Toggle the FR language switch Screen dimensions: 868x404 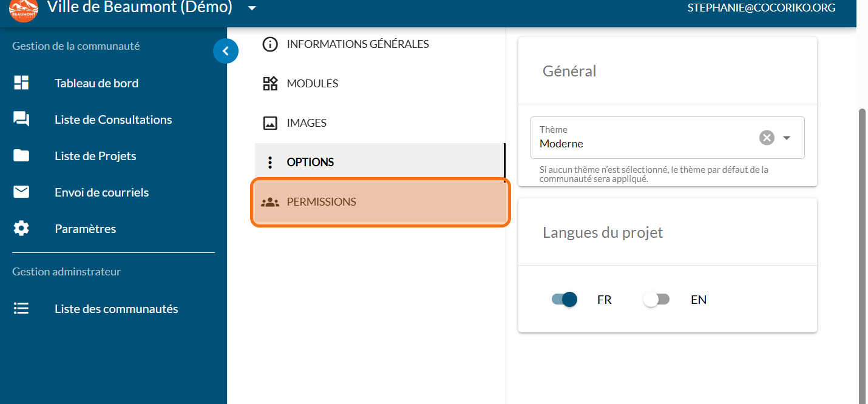(564, 300)
